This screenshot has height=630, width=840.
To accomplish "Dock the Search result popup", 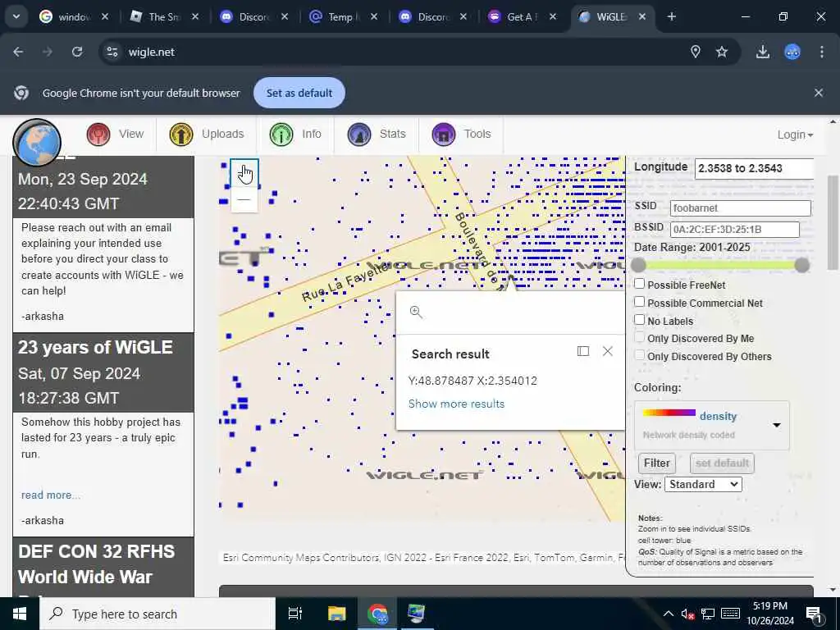I will pos(583,351).
